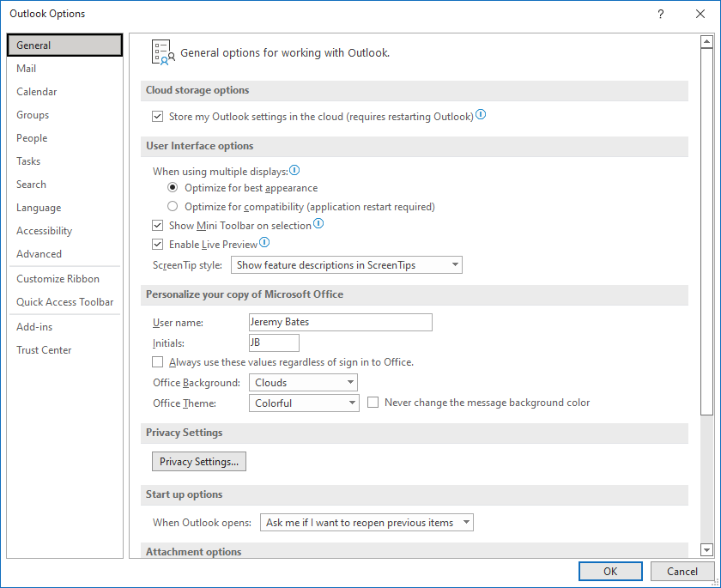
Task: Open Quick Access Toolbar settings
Action: (65, 302)
